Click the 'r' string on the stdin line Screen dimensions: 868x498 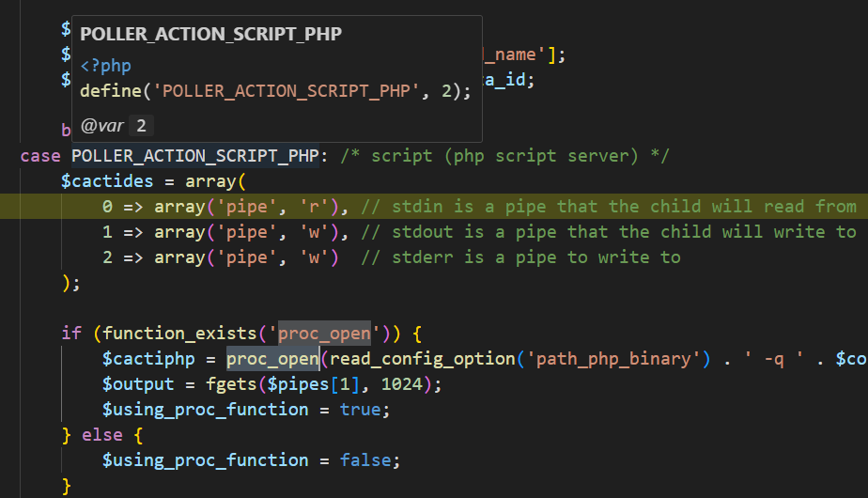pos(314,207)
